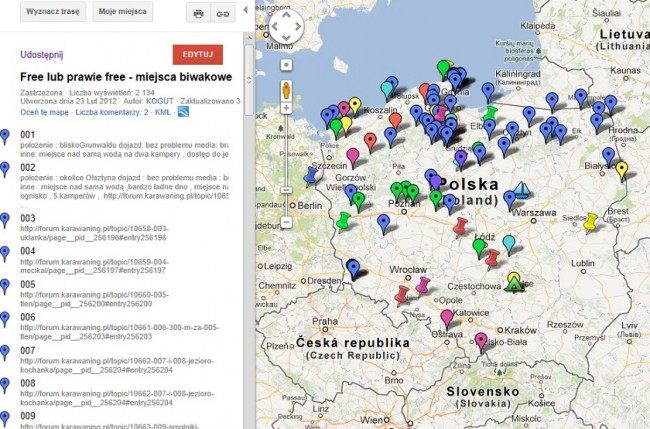650x429 pixels.
Task: Select place 004 marker icon in list
Action: click(x=5, y=254)
